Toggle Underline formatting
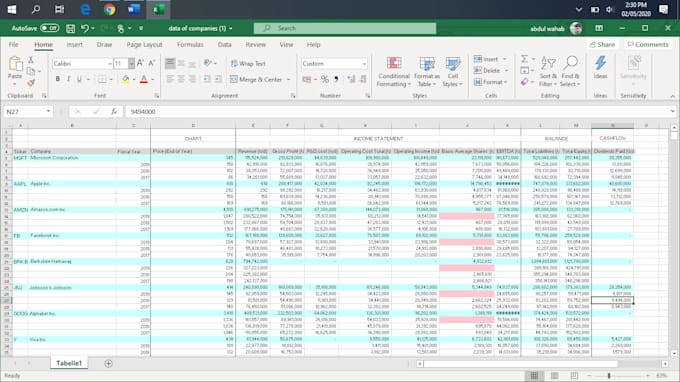Viewport: 680px width, 382px height. click(x=79, y=79)
